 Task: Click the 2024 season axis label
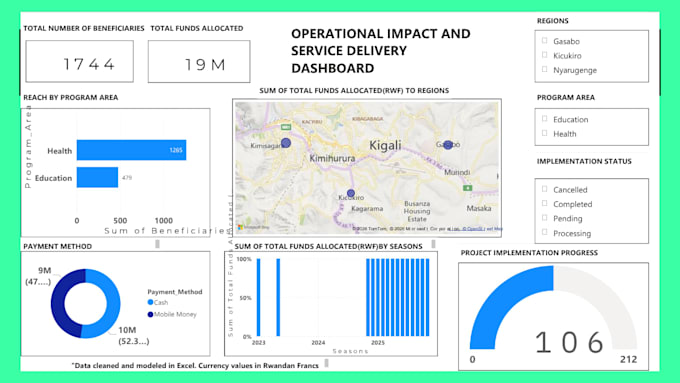click(318, 343)
